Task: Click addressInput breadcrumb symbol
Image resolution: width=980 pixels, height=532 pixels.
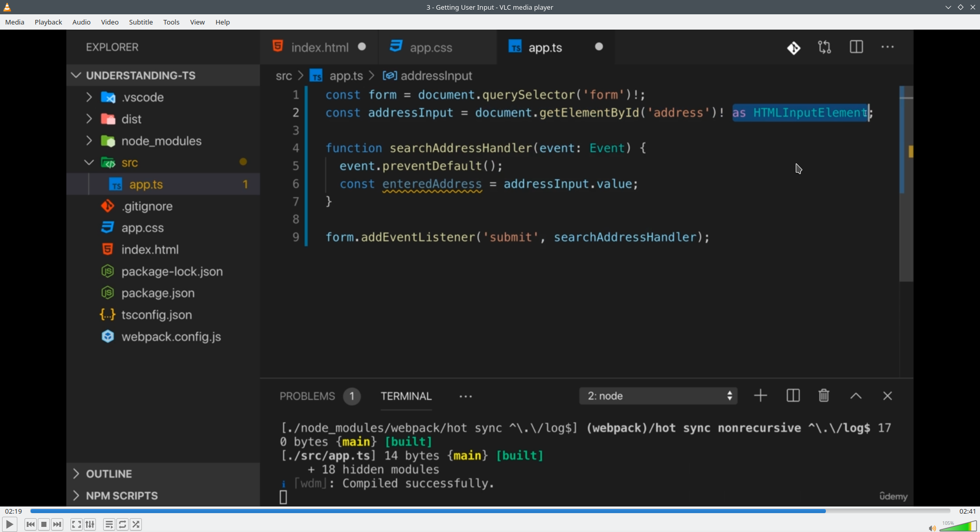Action: tap(436, 76)
